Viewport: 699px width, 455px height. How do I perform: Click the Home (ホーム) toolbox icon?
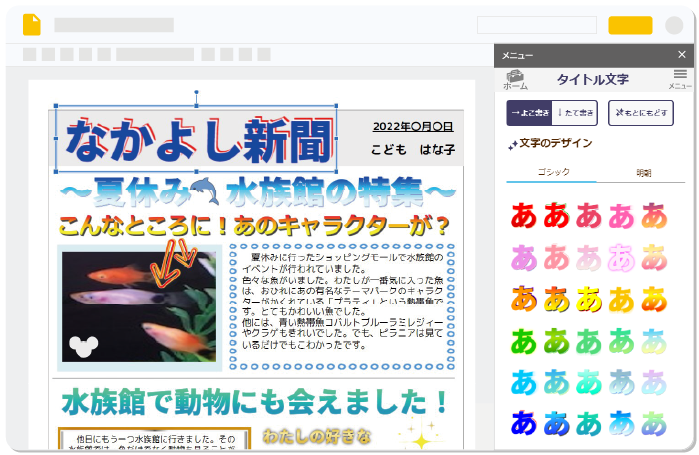[515, 79]
